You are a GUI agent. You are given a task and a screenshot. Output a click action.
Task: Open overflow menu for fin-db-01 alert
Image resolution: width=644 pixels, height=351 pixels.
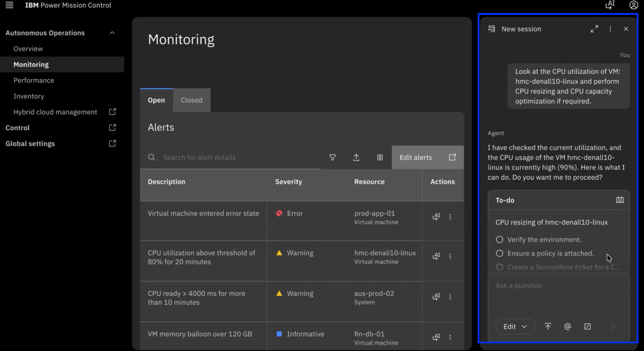(450, 337)
